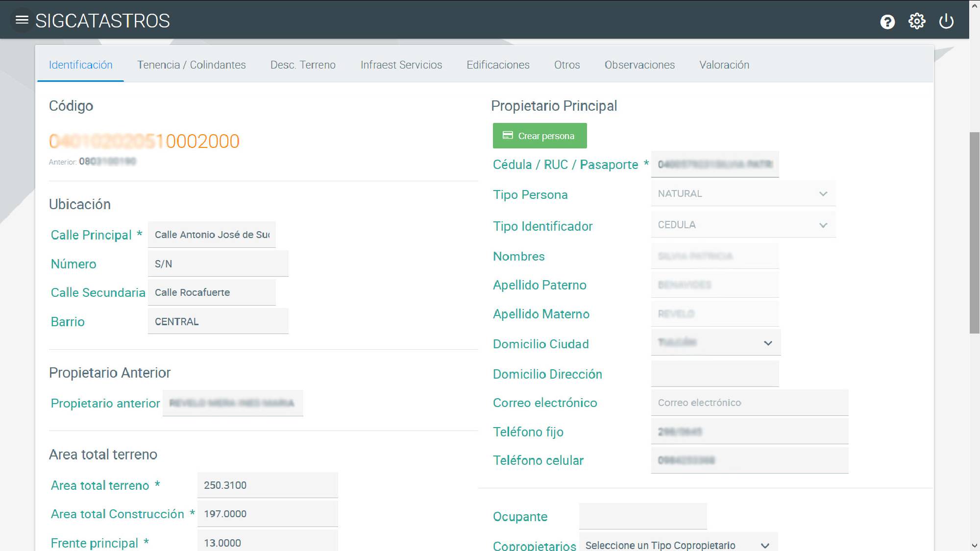Open the Desc. Terreno tab
This screenshot has width=980, height=551.
pos(303,65)
